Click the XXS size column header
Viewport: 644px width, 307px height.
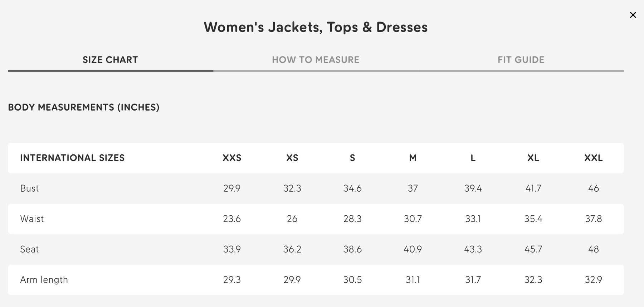(x=232, y=158)
